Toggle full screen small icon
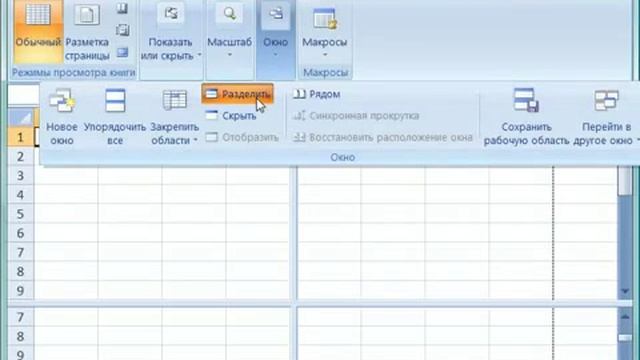The width and height of the screenshot is (640, 360). click(122, 52)
